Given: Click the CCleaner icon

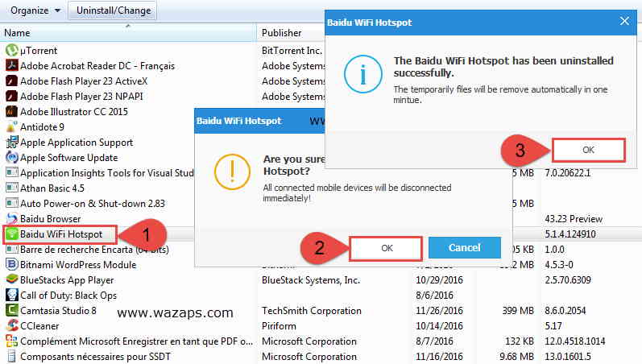Looking at the screenshot, I should 12,325.
